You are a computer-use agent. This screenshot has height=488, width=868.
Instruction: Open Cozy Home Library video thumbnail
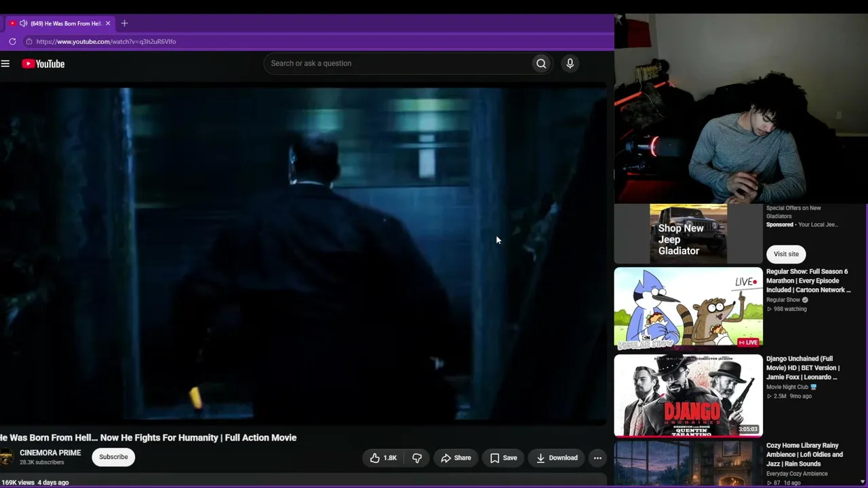pyautogui.click(x=688, y=465)
